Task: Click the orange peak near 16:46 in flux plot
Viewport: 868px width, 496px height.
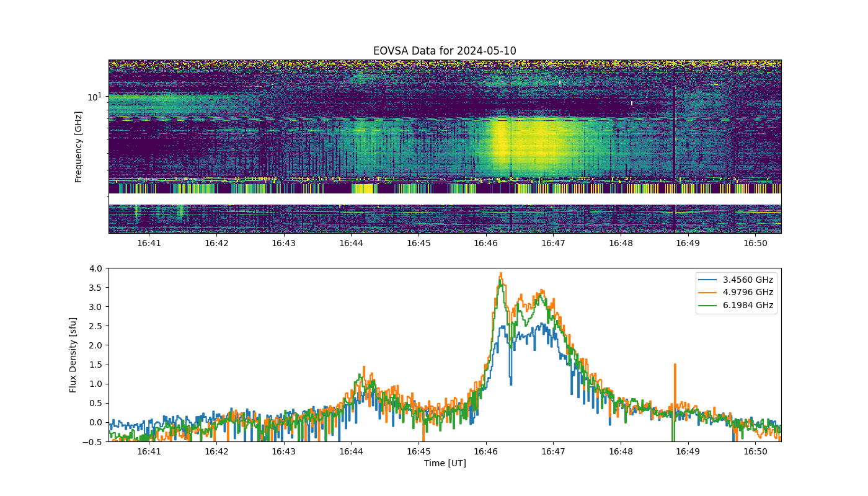Action: click(501, 273)
